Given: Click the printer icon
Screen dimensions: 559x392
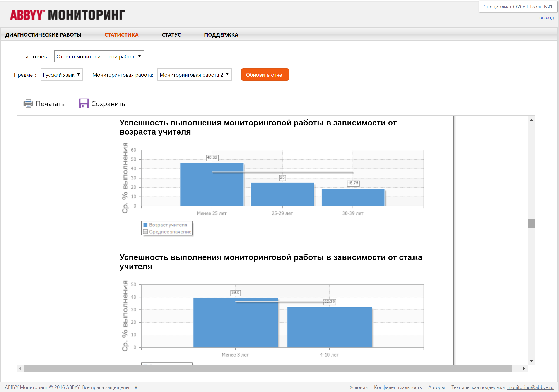Looking at the screenshot, I should pos(28,104).
